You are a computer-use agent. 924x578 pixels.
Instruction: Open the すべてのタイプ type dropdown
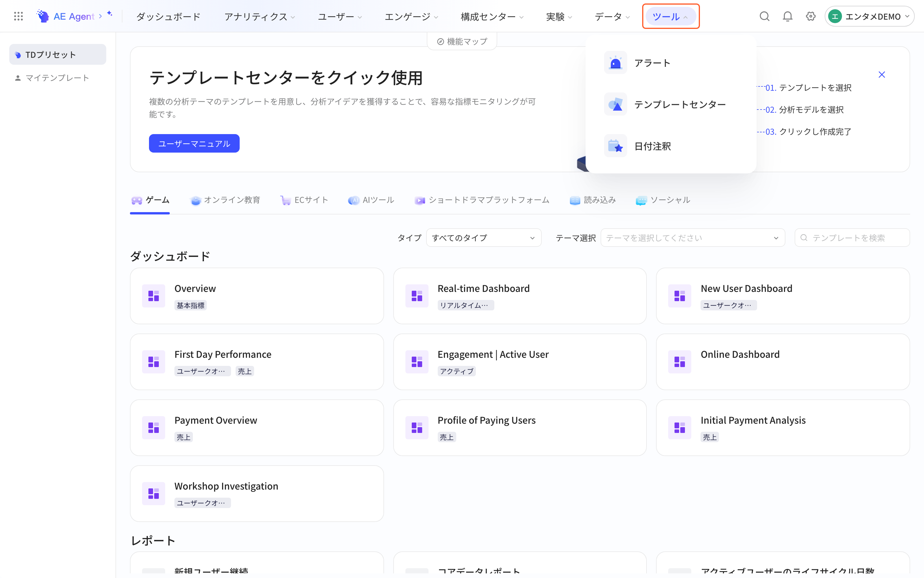pyautogui.click(x=483, y=238)
